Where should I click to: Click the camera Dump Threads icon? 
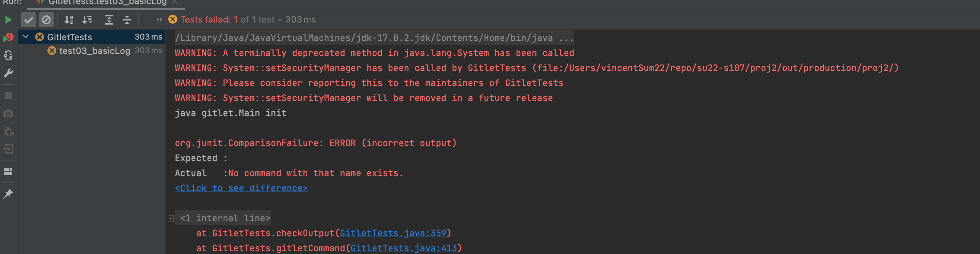pyautogui.click(x=9, y=114)
